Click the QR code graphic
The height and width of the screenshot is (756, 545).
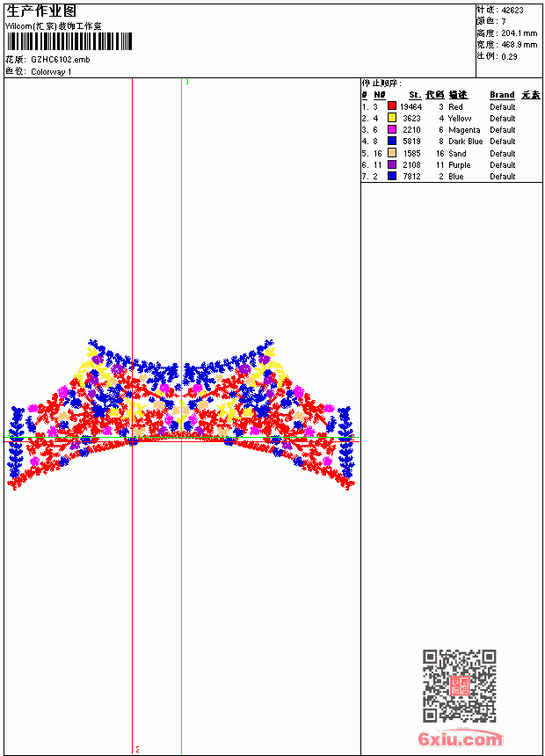pos(459,686)
